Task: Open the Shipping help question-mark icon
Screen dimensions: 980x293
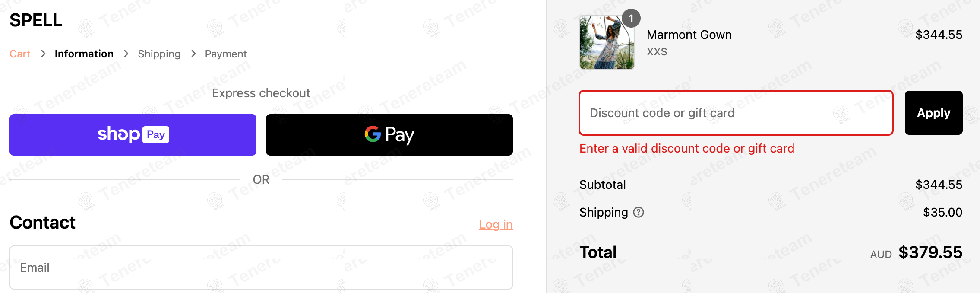Action: [639, 212]
